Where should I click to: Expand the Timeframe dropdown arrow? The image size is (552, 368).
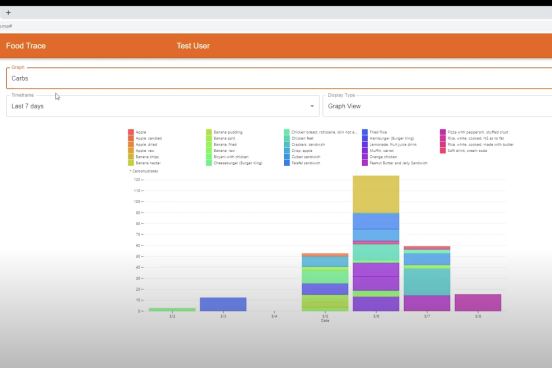[312, 106]
